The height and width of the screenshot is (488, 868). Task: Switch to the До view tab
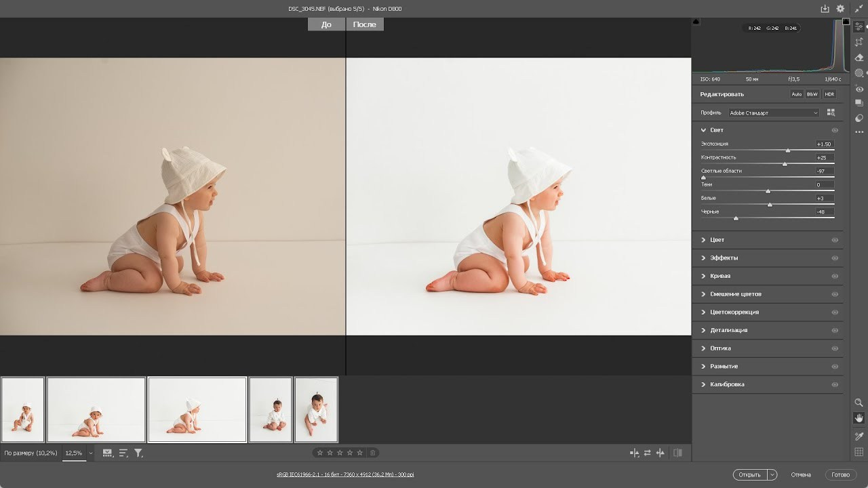[x=325, y=24]
